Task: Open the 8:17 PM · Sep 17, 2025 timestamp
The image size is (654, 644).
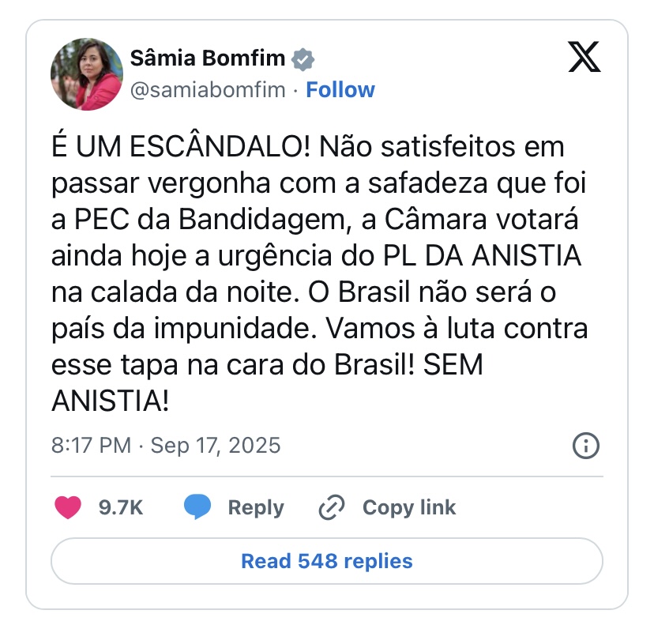Action: [166, 445]
